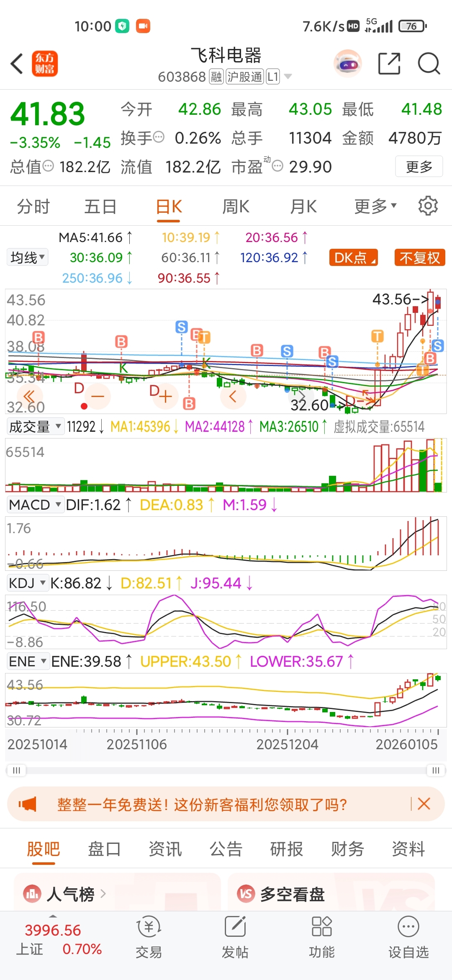The image size is (452, 980).
Task: Tap the 虚拟成交量:65514 label
Action: point(379,427)
